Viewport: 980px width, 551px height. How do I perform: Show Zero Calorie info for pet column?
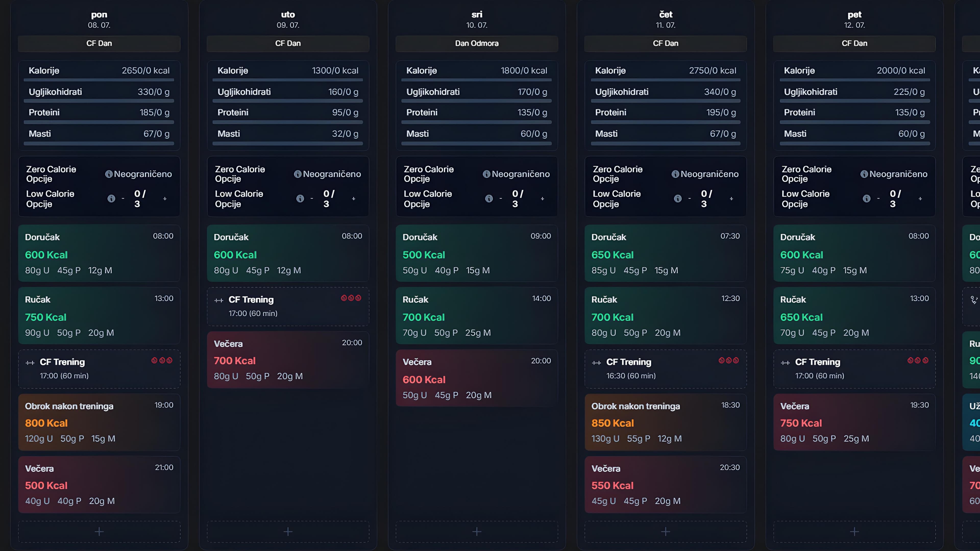(864, 174)
